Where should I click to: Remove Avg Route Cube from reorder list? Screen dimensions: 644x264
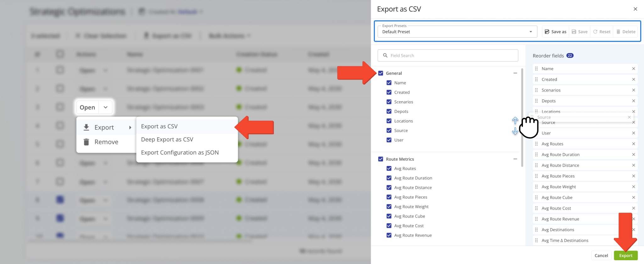tap(633, 197)
